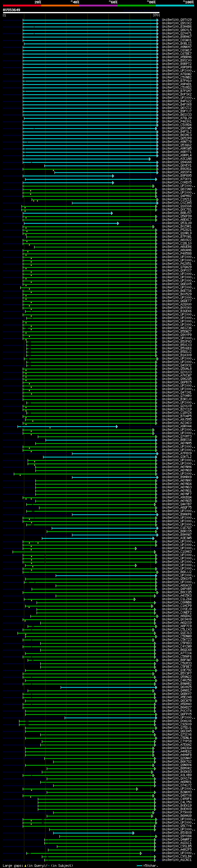Screen dimensions: 197x868
Task: Select the UniRef100_B7FH10 label
Action: click(x=177, y=81)
